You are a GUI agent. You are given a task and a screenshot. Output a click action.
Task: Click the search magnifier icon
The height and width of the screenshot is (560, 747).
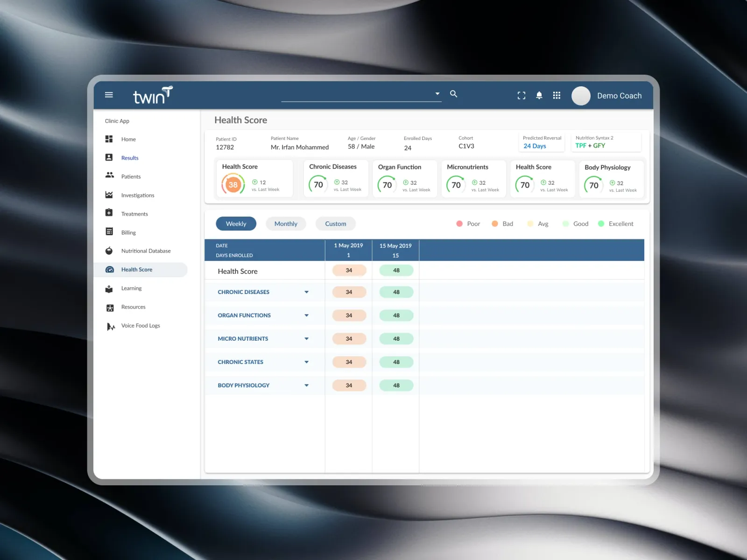[453, 94]
